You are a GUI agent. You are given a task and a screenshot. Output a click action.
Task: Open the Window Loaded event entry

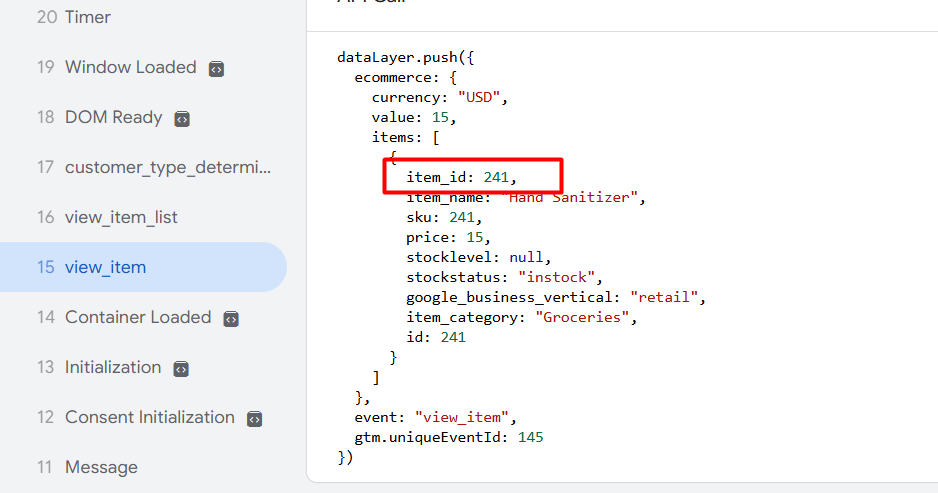(x=130, y=67)
